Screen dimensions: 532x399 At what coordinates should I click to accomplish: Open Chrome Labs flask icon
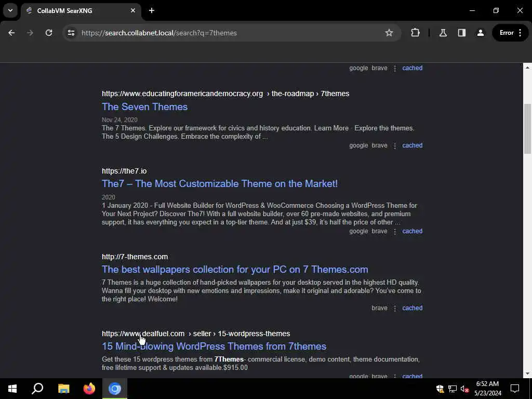(443, 33)
